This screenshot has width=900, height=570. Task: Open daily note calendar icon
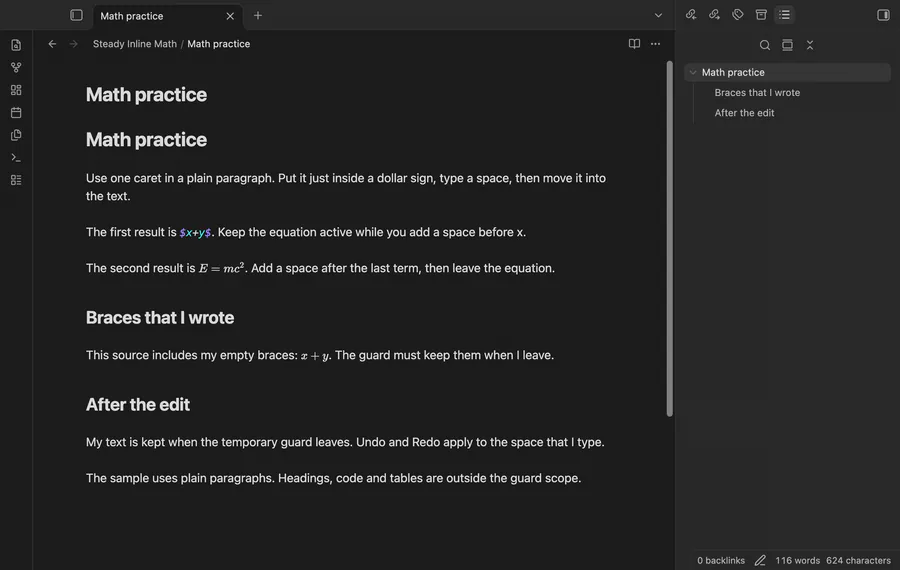(x=16, y=113)
